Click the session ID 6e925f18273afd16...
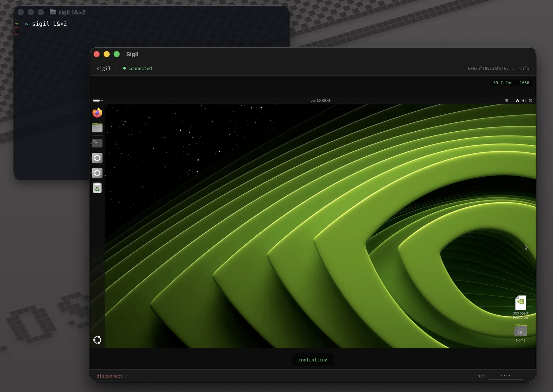This screenshot has width=553, height=392. click(490, 68)
